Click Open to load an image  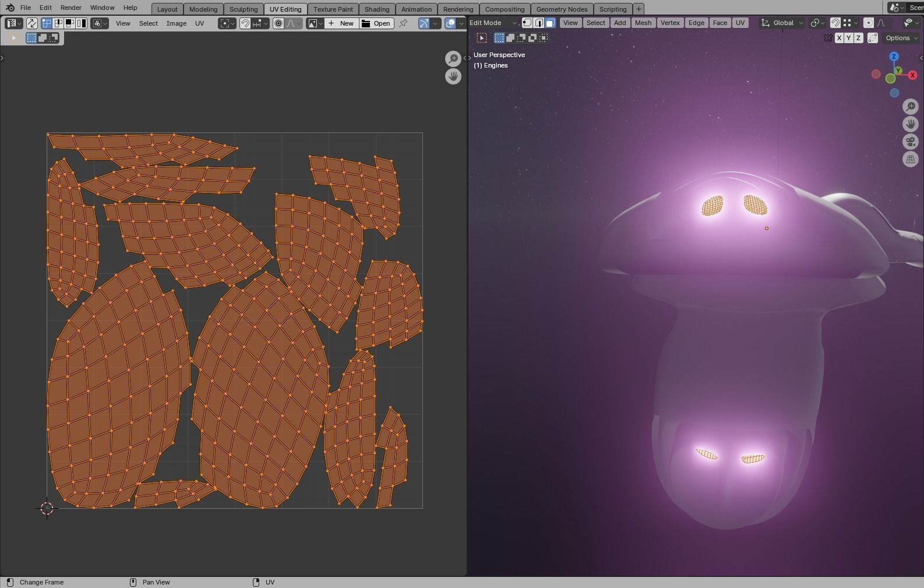[376, 23]
